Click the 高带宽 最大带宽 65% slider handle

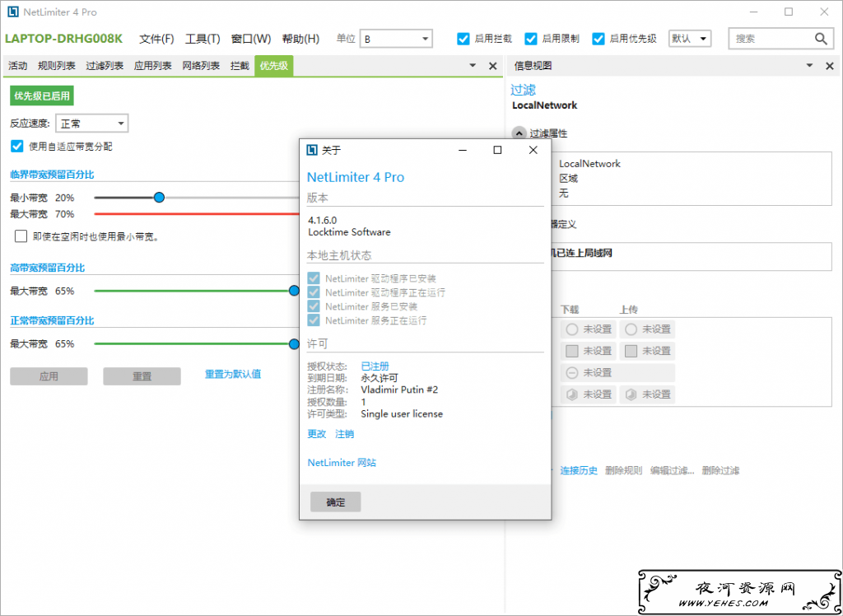click(294, 291)
